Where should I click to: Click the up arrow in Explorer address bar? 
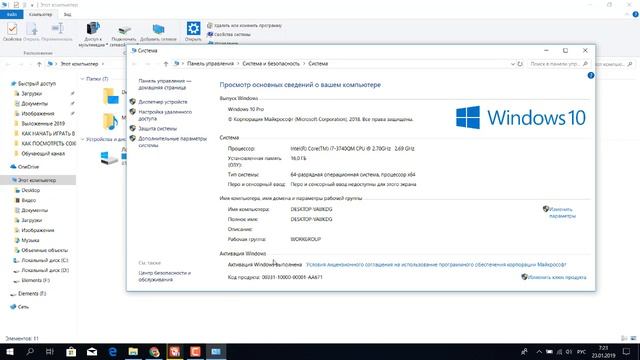[39, 64]
